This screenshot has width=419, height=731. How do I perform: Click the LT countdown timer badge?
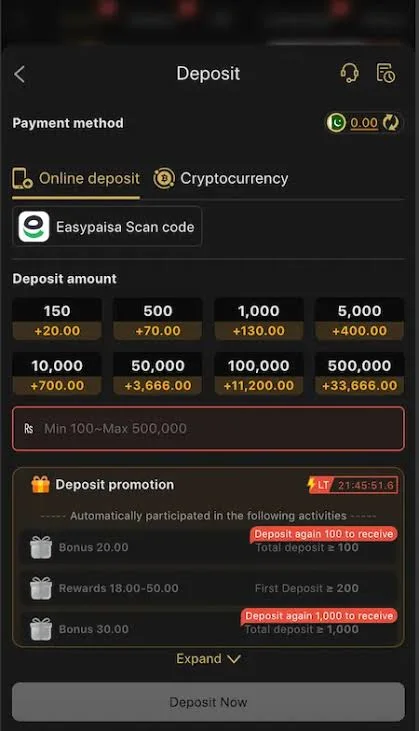click(x=352, y=485)
